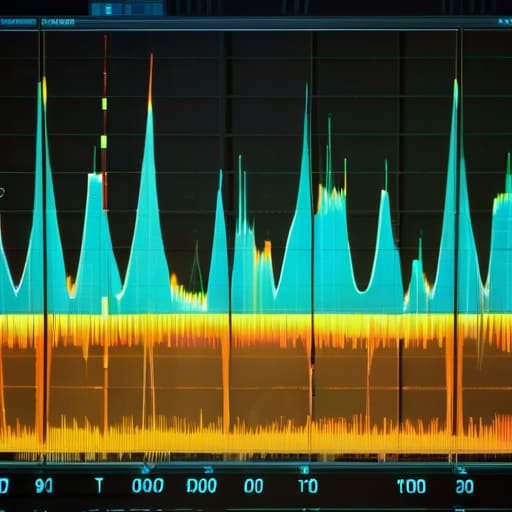Click the small circle icon at the left edge
Viewport: 512px width, 512px height.
[2, 192]
